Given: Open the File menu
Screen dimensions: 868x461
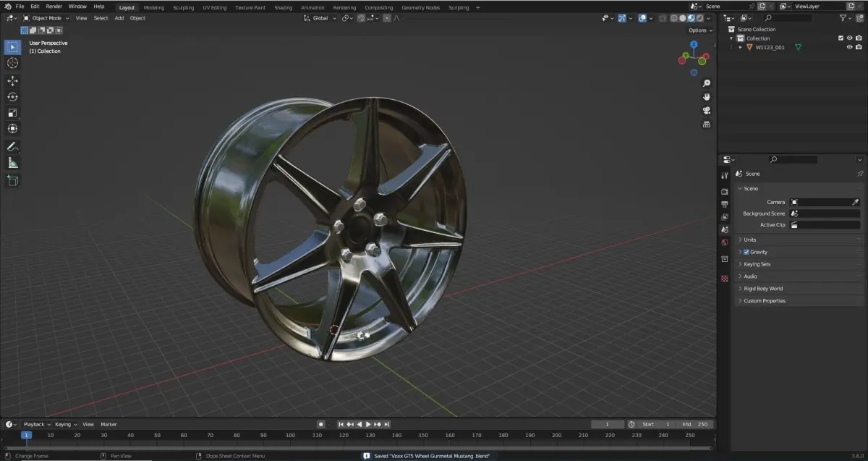Looking at the screenshot, I should [x=20, y=7].
